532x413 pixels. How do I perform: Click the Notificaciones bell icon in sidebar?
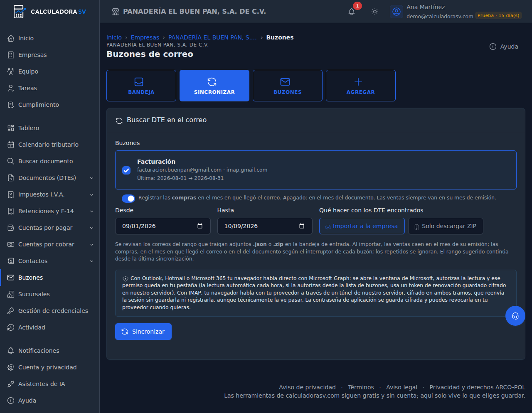[11, 351]
